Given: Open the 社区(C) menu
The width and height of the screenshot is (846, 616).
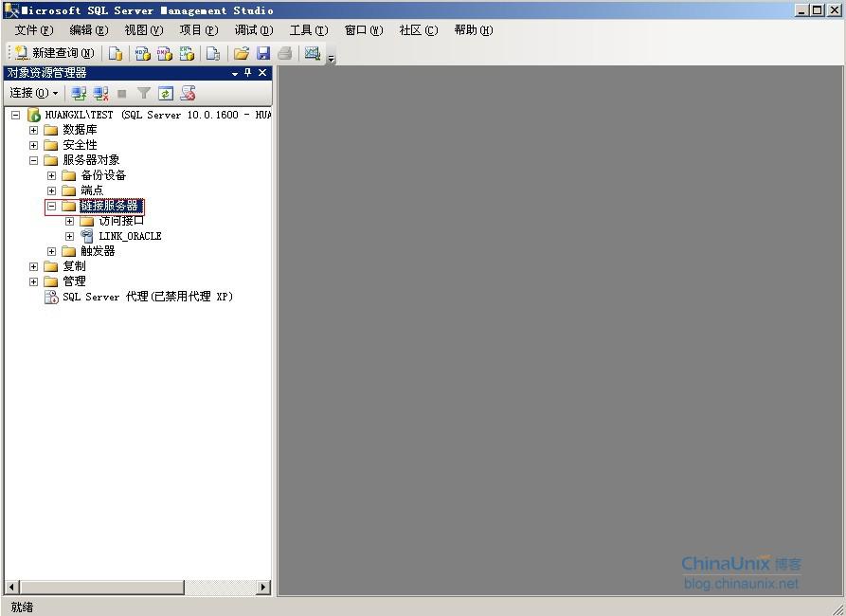Looking at the screenshot, I should pos(419,30).
